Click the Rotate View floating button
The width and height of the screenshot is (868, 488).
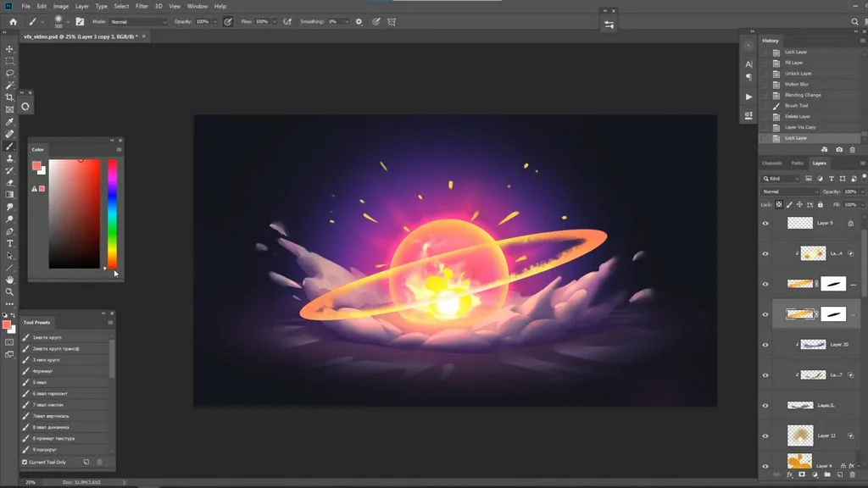point(25,107)
